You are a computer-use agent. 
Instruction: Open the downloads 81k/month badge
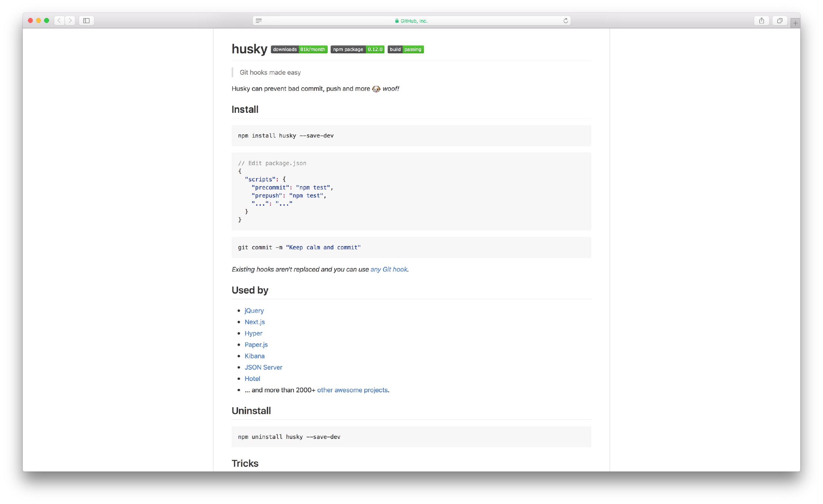(299, 50)
